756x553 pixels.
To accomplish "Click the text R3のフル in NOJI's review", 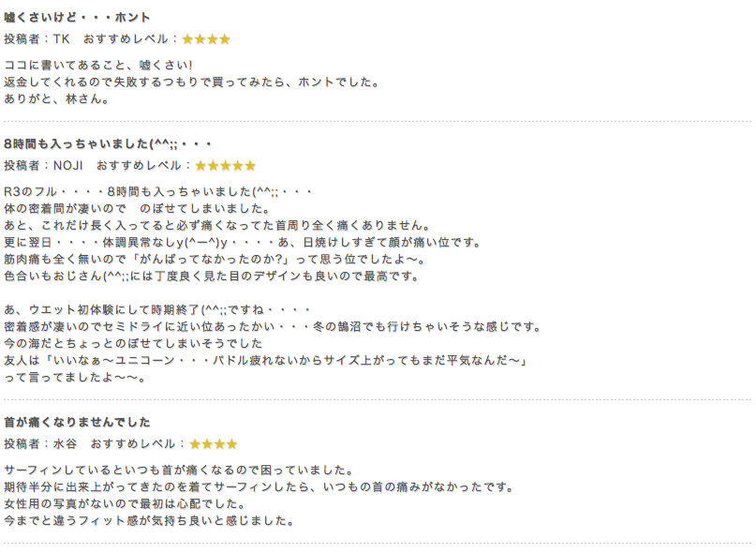I will click(x=30, y=191).
